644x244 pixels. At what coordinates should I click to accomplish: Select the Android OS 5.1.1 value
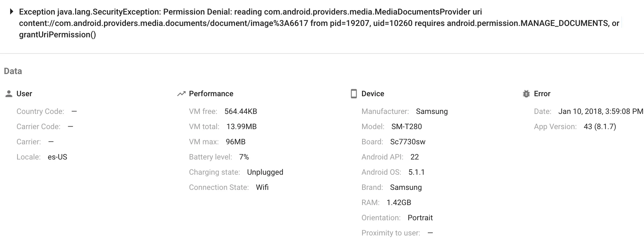point(416,172)
